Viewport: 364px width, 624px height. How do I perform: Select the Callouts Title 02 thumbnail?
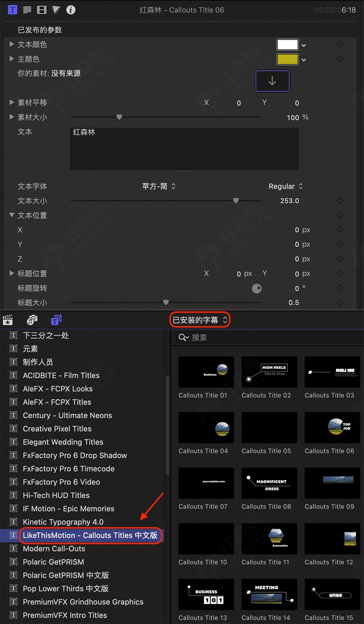tap(269, 372)
